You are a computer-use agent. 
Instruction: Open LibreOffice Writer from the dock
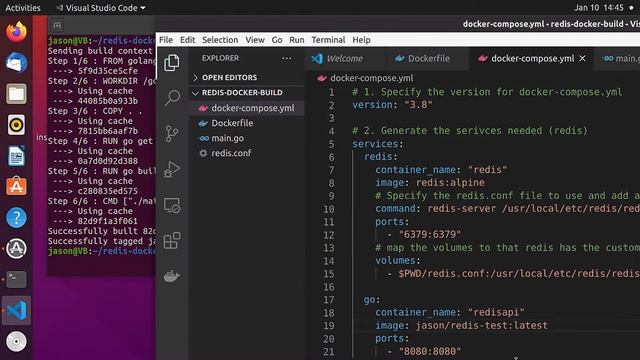click(16, 156)
